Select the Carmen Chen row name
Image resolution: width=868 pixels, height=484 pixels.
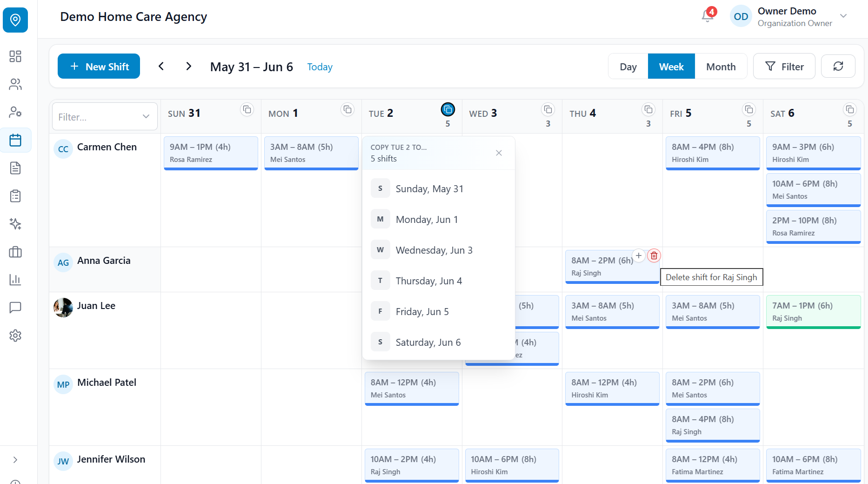(107, 147)
